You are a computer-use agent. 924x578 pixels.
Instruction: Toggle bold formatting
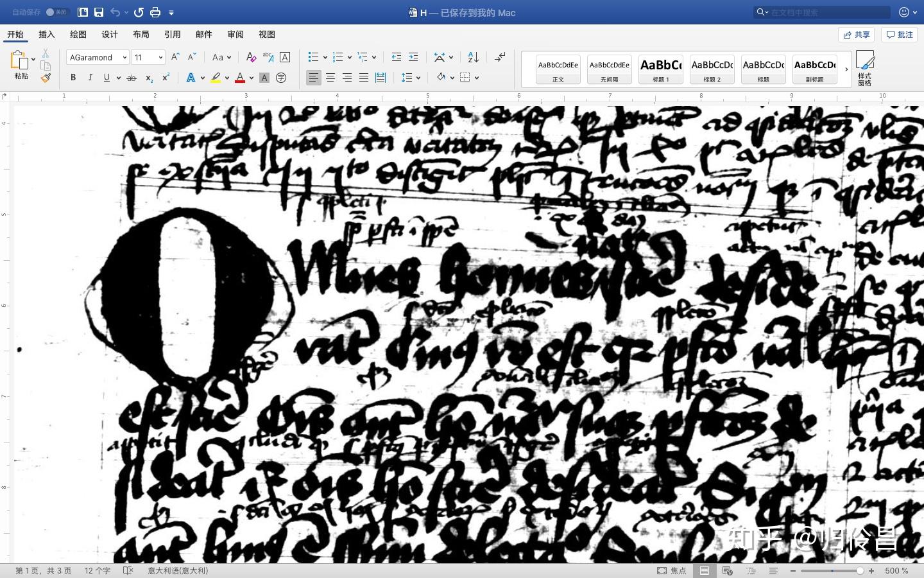pos(73,78)
